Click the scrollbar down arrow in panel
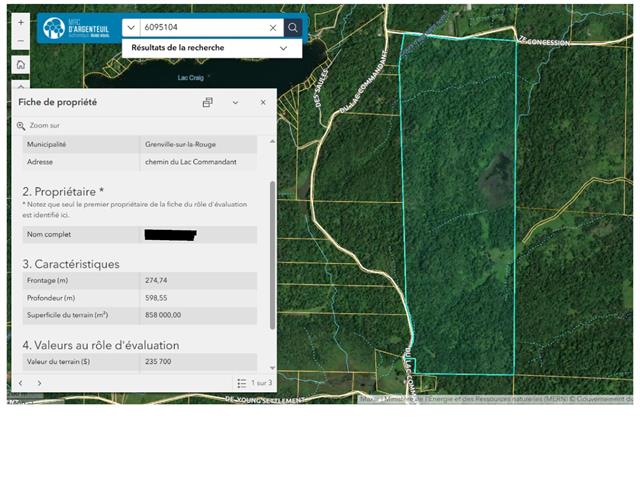Viewport: 640px width, 480px height. coord(272,368)
